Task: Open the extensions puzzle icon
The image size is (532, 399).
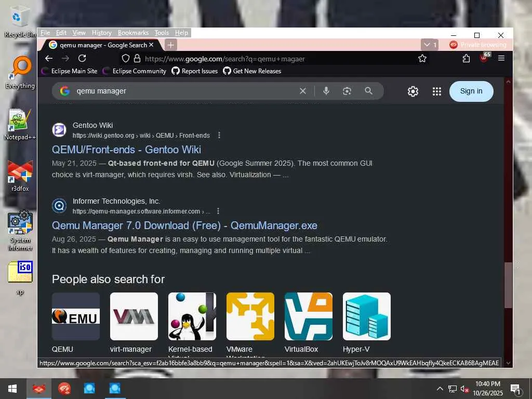Action: click(466, 58)
